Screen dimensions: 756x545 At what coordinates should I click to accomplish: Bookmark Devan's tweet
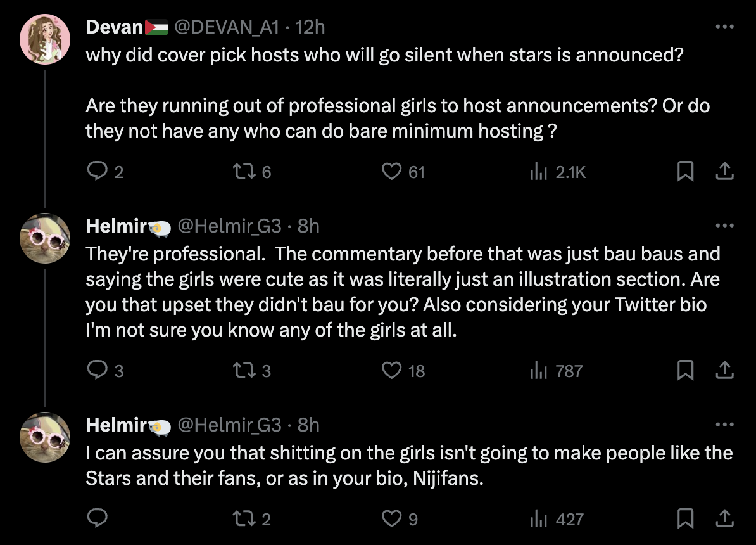(x=684, y=171)
